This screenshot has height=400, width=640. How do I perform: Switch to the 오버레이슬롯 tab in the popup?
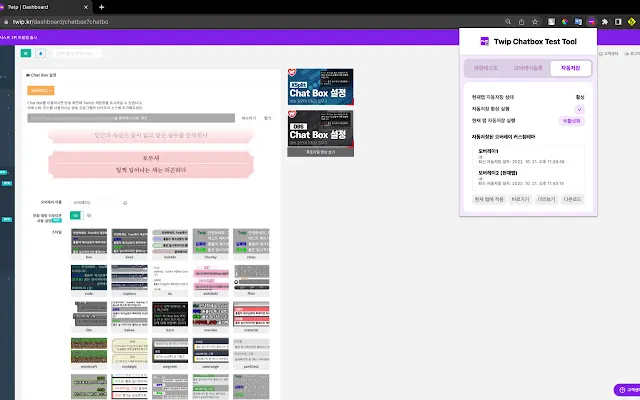pos(528,68)
